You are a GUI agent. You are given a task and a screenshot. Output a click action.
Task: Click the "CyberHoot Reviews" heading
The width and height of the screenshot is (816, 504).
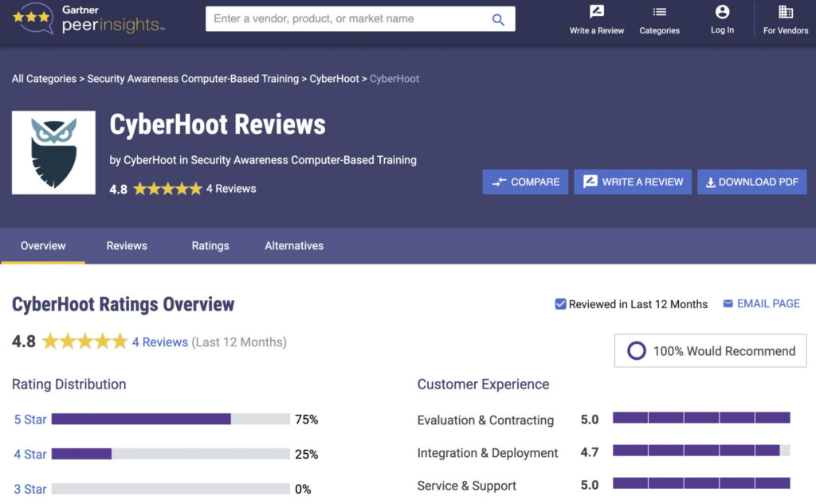(218, 125)
